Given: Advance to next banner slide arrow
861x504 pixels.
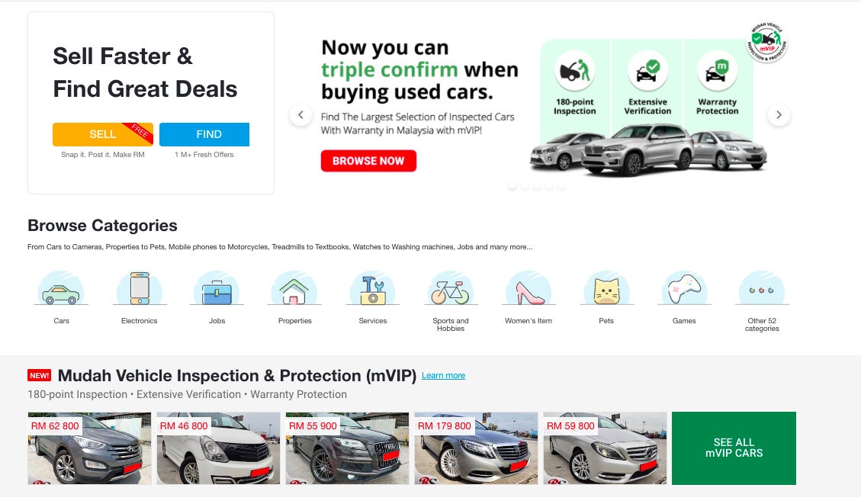Looking at the screenshot, I should [x=779, y=114].
